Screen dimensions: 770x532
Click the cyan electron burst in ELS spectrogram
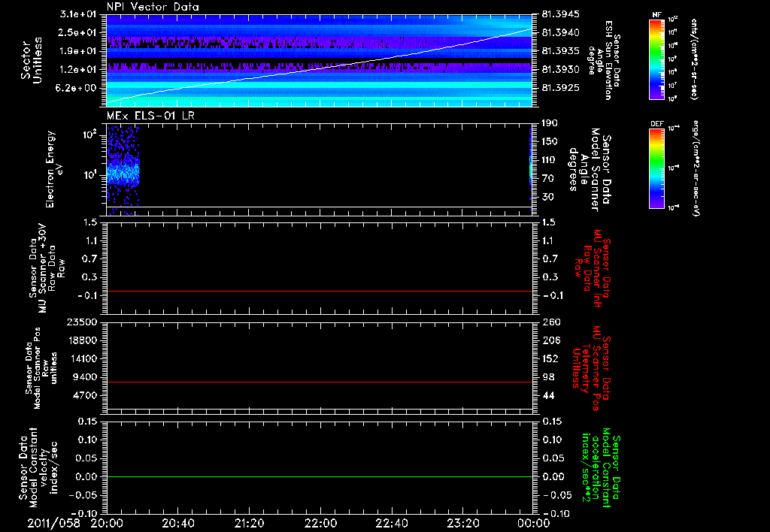(x=123, y=173)
